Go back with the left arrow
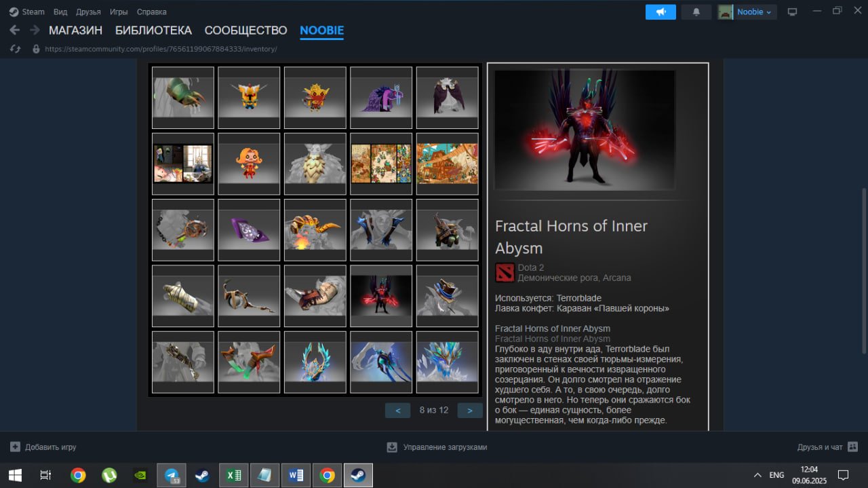 click(15, 31)
